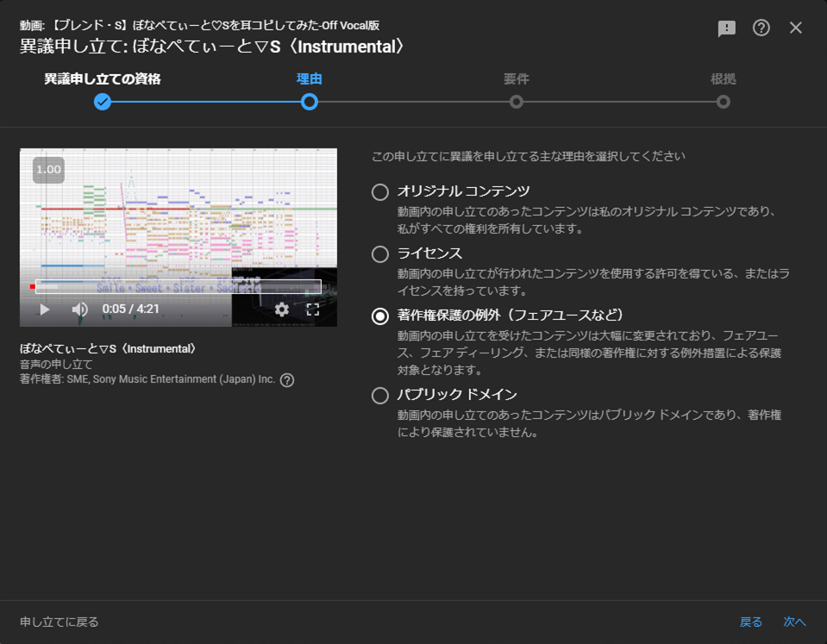Click the 戻る button
Image resolution: width=827 pixels, height=644 pixels.
(x=750, y=622)
